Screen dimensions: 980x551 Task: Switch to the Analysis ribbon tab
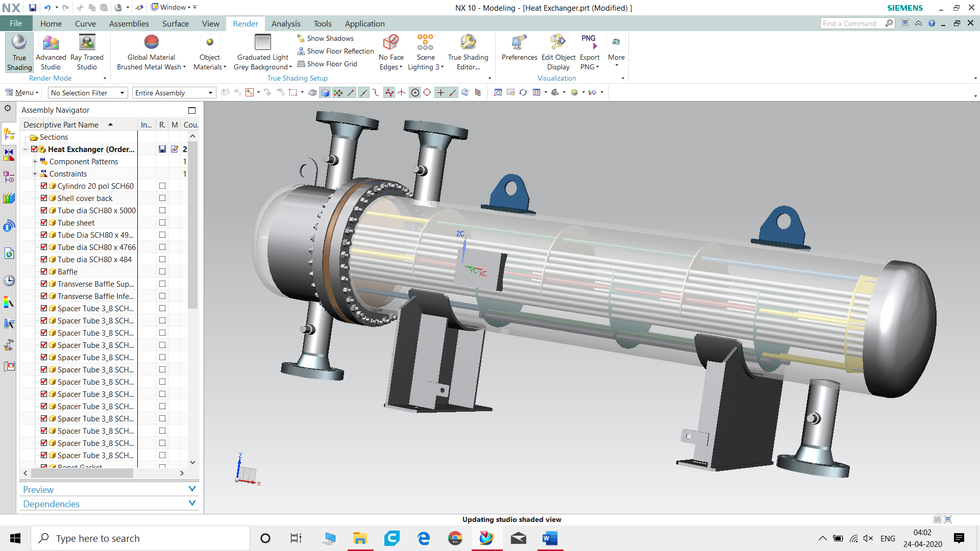pyautogui.click(x=286, y=23)
